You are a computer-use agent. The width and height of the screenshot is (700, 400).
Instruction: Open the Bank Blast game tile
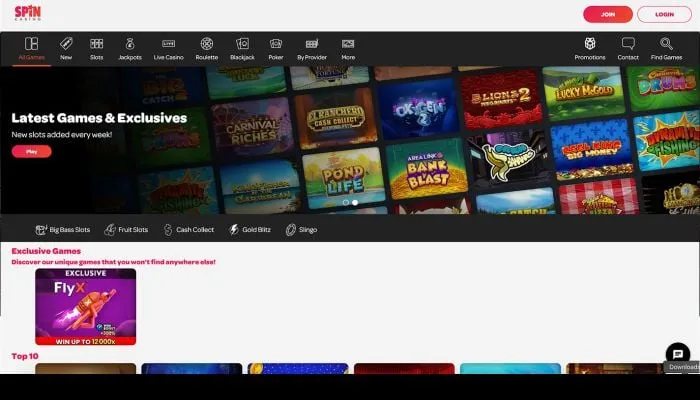click(427, 168)
